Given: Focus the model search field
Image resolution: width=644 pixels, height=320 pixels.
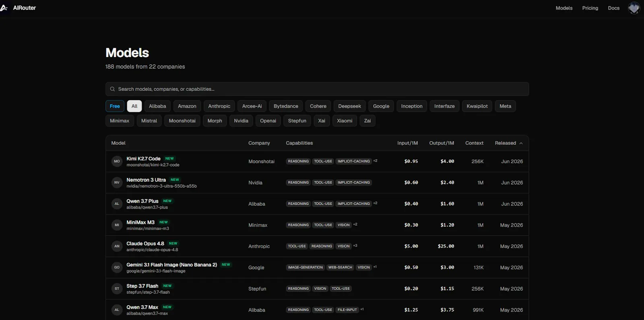Looking at the screenshot, I should click(x=317, y=89).
